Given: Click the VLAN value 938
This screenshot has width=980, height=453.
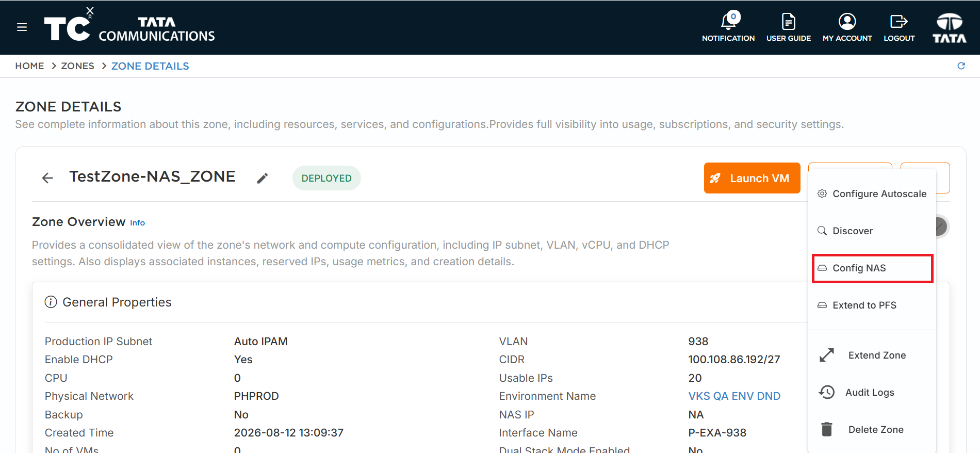Looking at the screenshot, I should coord(698,341).
